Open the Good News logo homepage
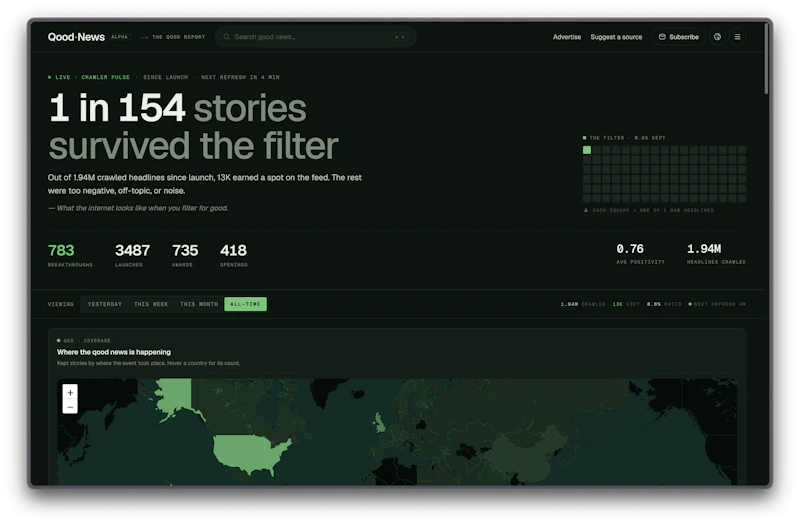800x525 pixels. (x=76, y=37)
